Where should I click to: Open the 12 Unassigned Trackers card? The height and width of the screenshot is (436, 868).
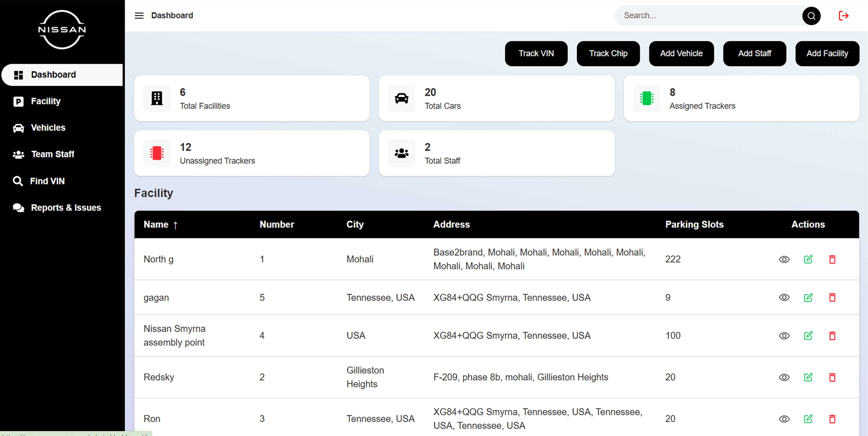252,153
